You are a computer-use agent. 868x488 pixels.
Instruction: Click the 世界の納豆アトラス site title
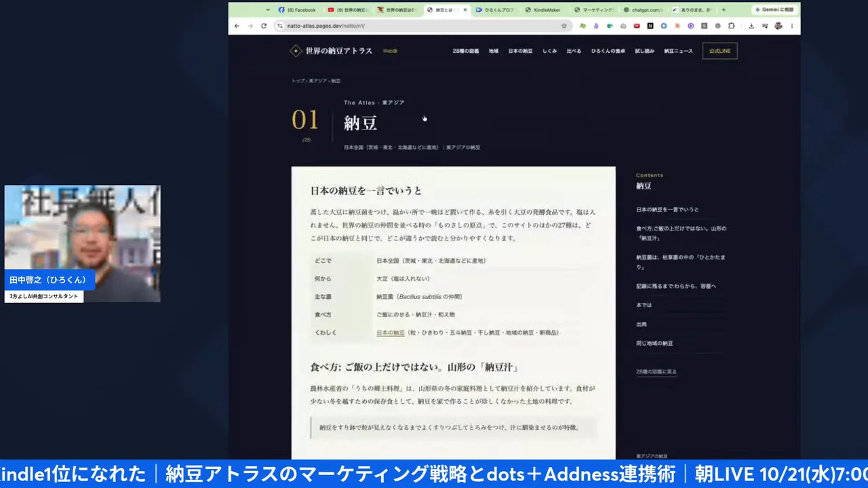click(339, 51)
